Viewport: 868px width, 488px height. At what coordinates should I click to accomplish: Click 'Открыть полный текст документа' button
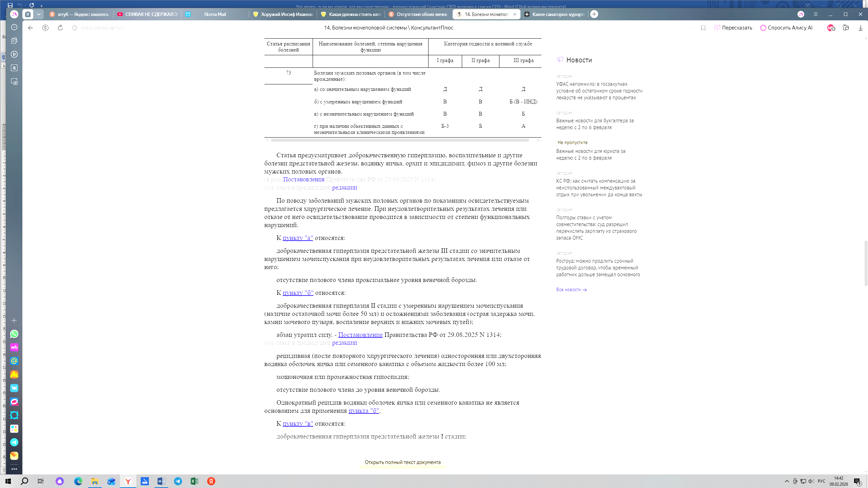point(403,462)
